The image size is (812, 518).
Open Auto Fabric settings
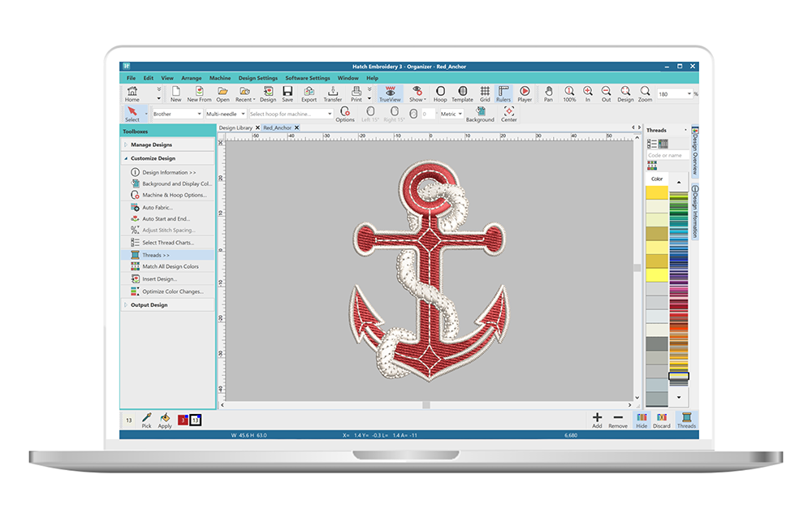[158, 208]
